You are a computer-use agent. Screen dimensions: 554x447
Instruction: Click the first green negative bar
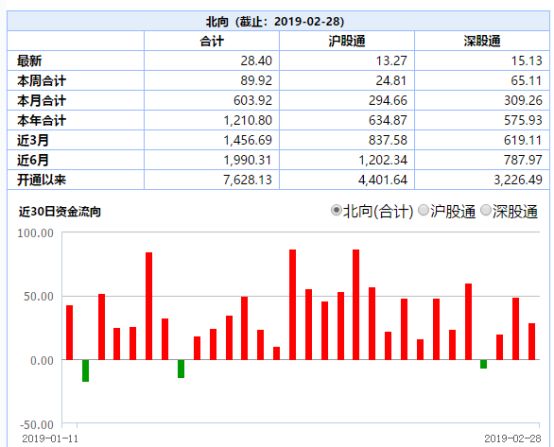(86, 371)
